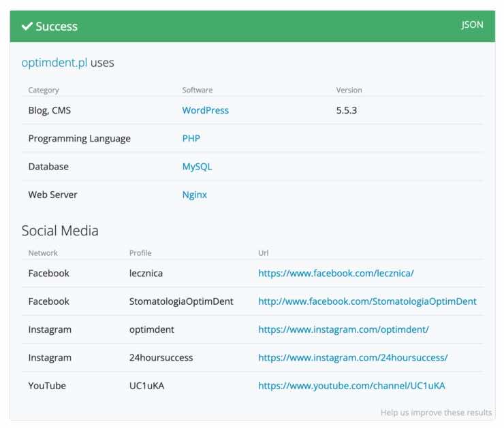Open the instagram.com/optimdent URL
The height and width of the screenshot is (428, 504).
click(344, 329)
